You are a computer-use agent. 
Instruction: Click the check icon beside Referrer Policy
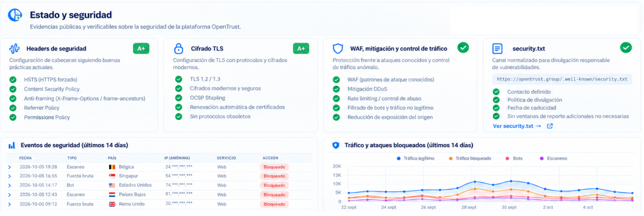click(x=13, y=108)
